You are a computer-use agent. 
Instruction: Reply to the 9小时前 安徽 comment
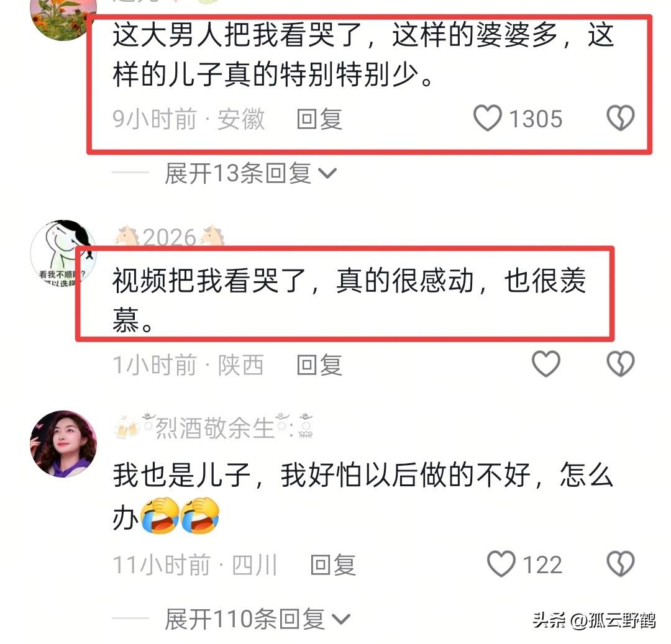point(319,119)
